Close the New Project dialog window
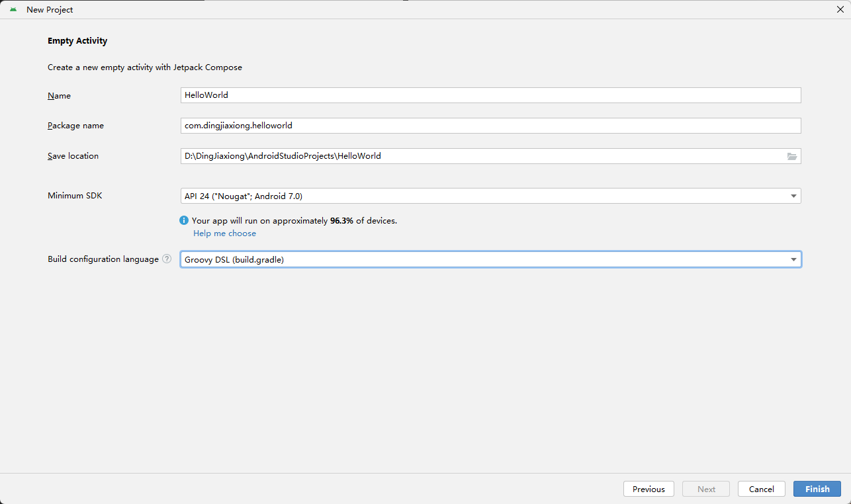The height and width of the screenshot is (504, 851). 840,9
